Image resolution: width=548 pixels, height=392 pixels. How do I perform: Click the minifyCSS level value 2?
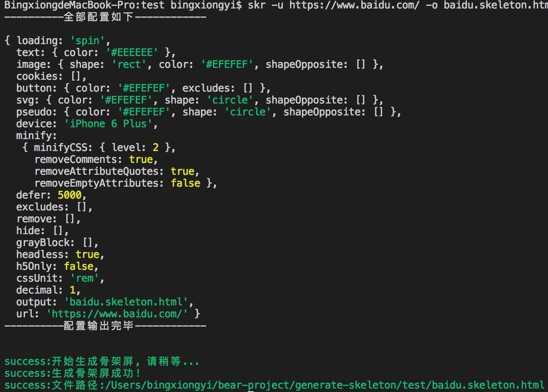tap(156, 148)
